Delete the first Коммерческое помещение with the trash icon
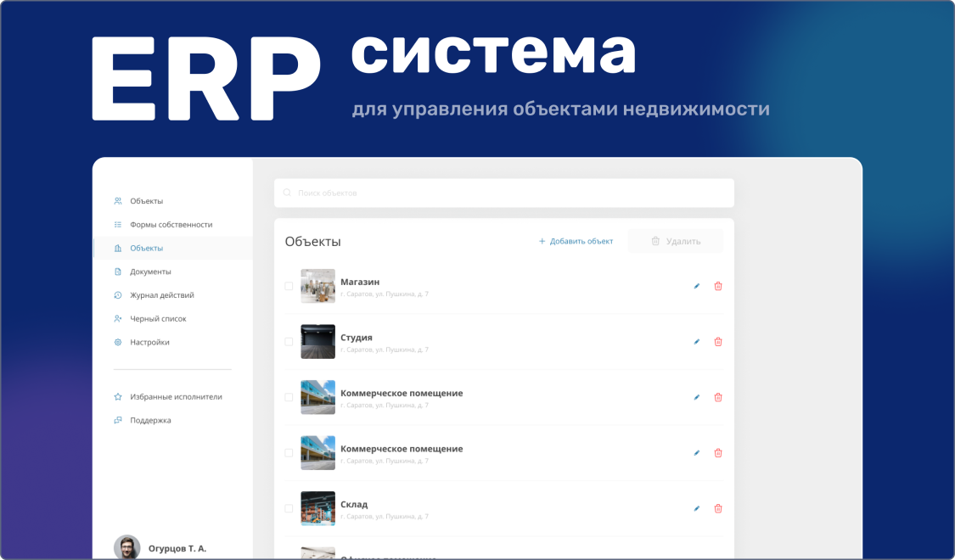This screenshot has width=955, height=560. (718, 397)
